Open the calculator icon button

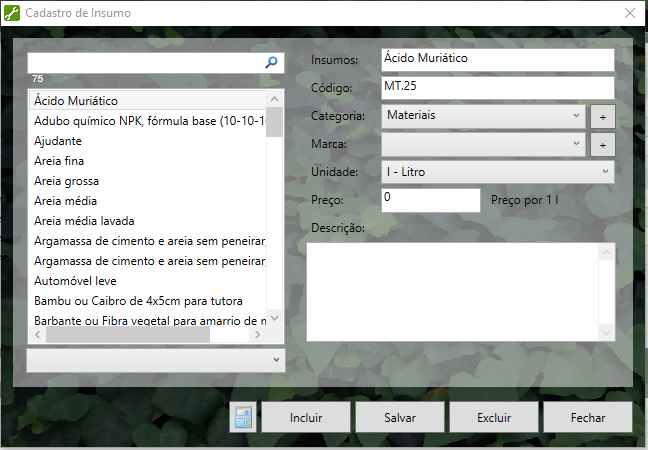click(x=243, y=417)
